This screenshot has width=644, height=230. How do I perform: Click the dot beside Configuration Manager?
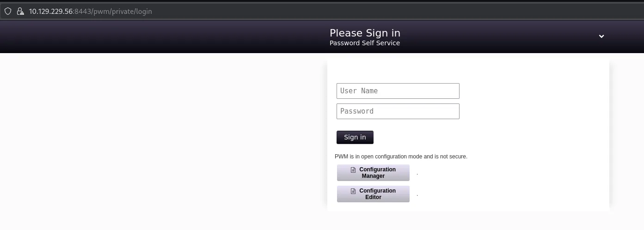[417, 174]
